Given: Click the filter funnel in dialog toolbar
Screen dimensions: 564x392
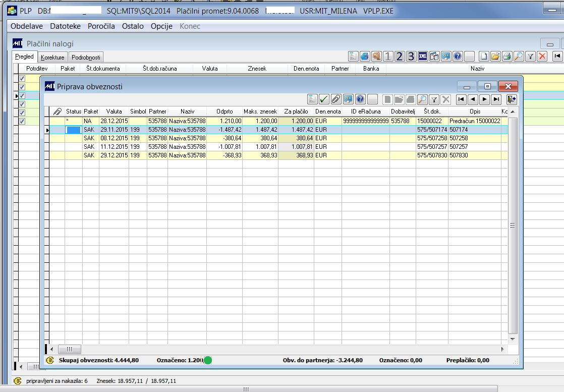Looking at the screenshot, I should click(434, 99).
